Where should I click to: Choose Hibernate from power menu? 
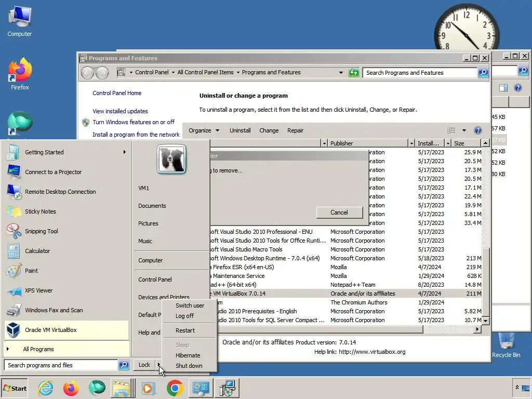[188, 355]
